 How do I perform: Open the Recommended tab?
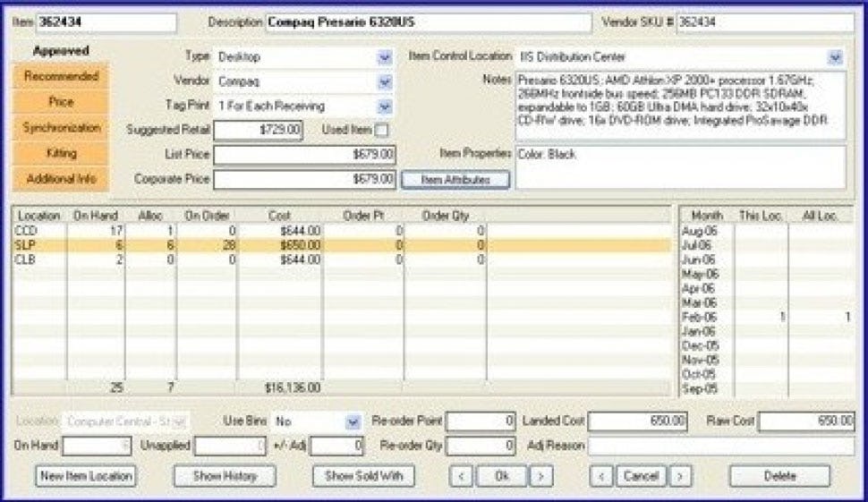pyautogui.click(x=61, y=76)
